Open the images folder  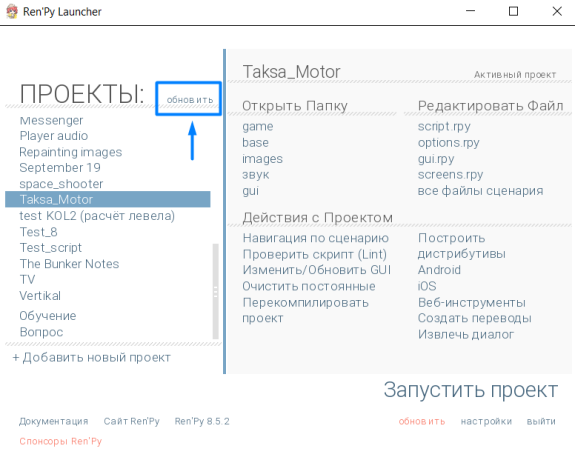[262, 158]
